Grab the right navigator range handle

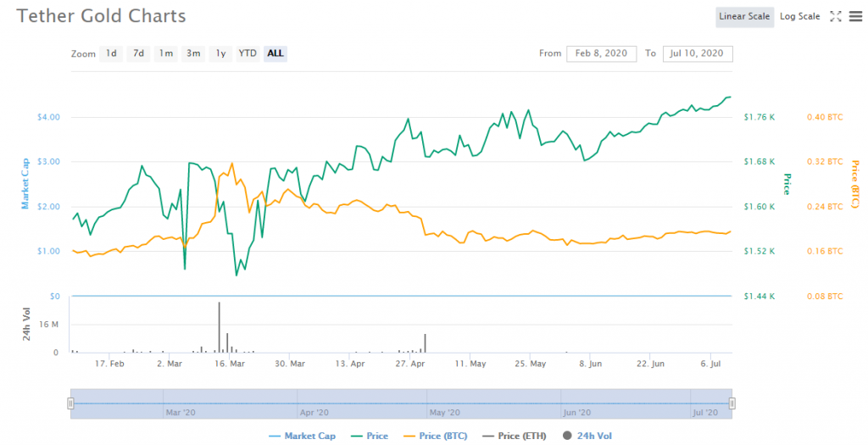[x=732, y=403]
